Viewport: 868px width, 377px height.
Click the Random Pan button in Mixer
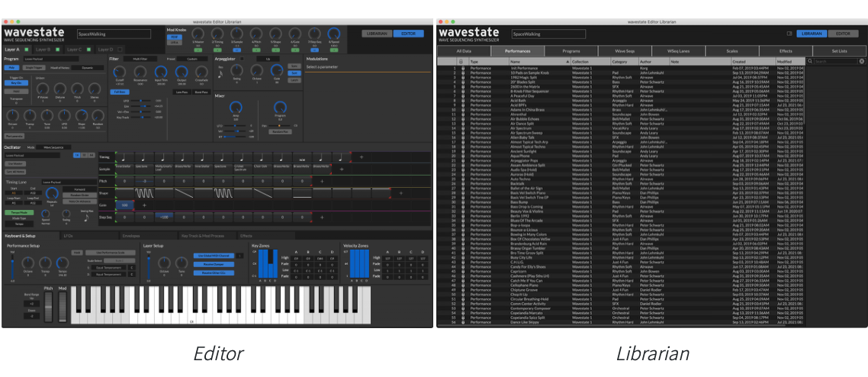click(x=280, y=132)
